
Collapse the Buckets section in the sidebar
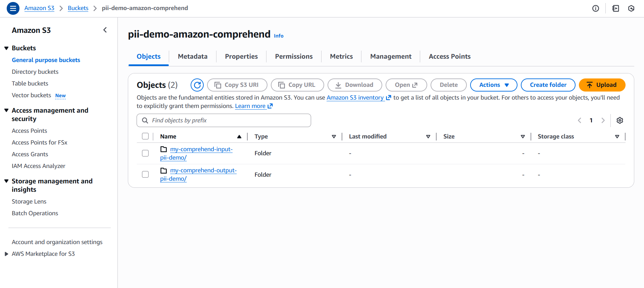point(6,48)
